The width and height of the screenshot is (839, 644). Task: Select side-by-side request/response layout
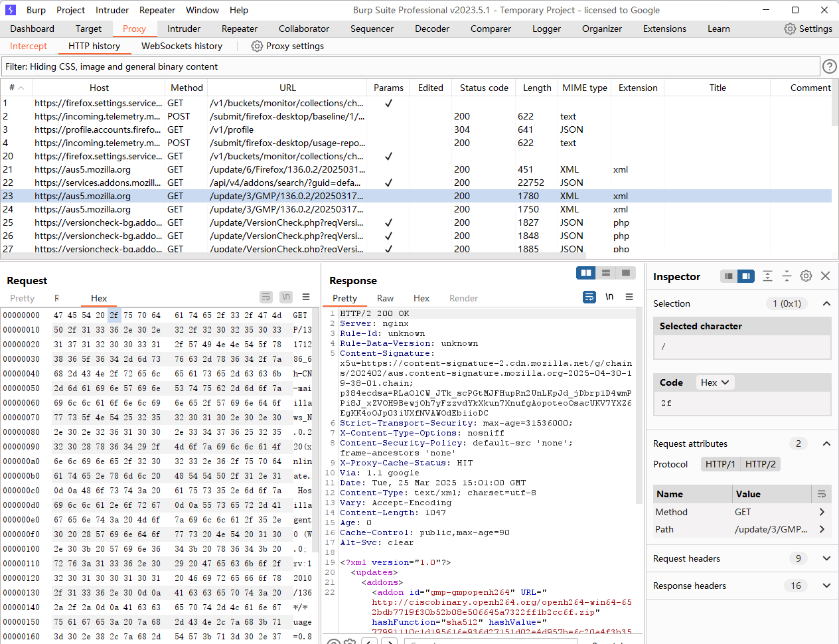point(586,273)
